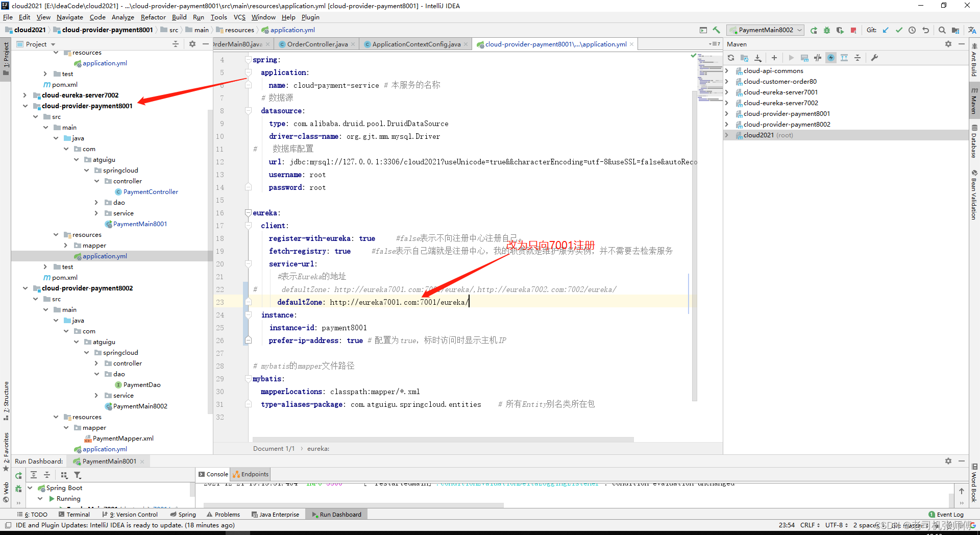Open Run Dashboard filter dropdown
Image resolution: width=980 pixels, height=535 pixels.
pos(78,475)
